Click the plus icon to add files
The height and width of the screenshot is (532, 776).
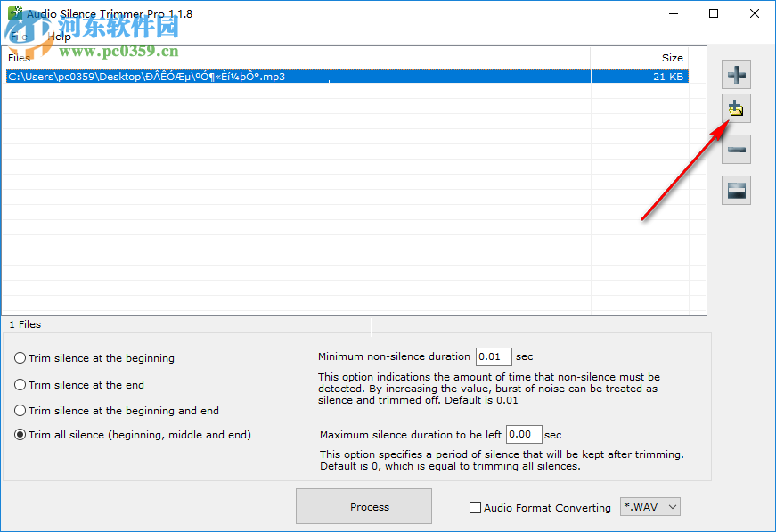pos(737,75)
